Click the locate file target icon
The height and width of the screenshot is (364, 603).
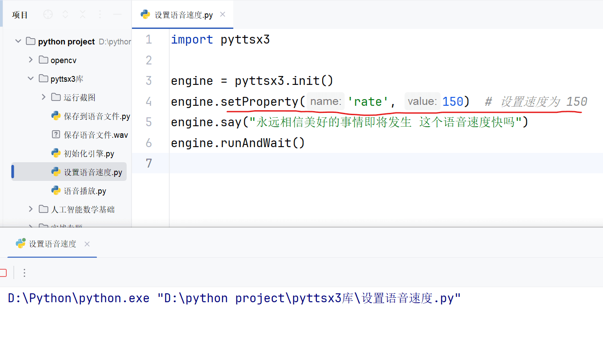point(48,15)
